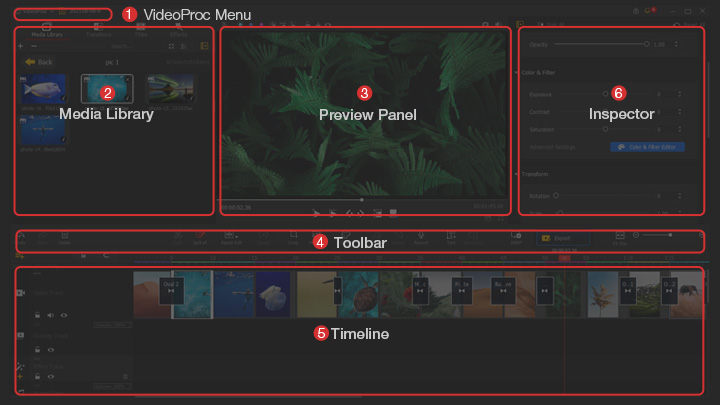Click the red playhead marker on ruler

coord(564,258)
